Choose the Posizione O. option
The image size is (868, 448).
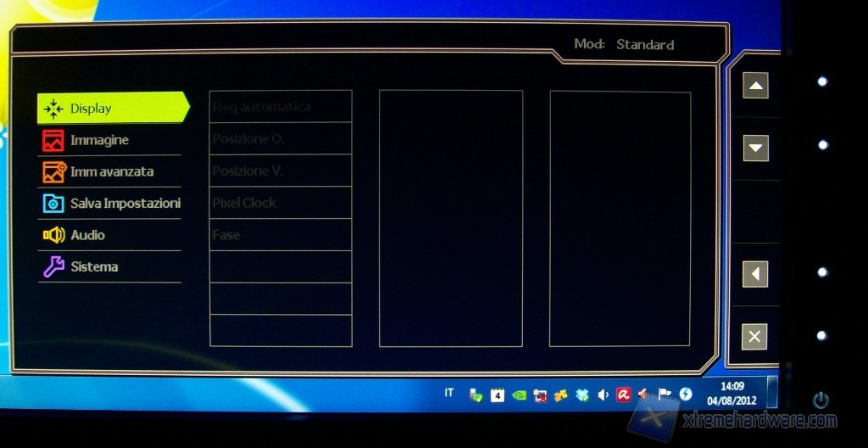point(281,138)
